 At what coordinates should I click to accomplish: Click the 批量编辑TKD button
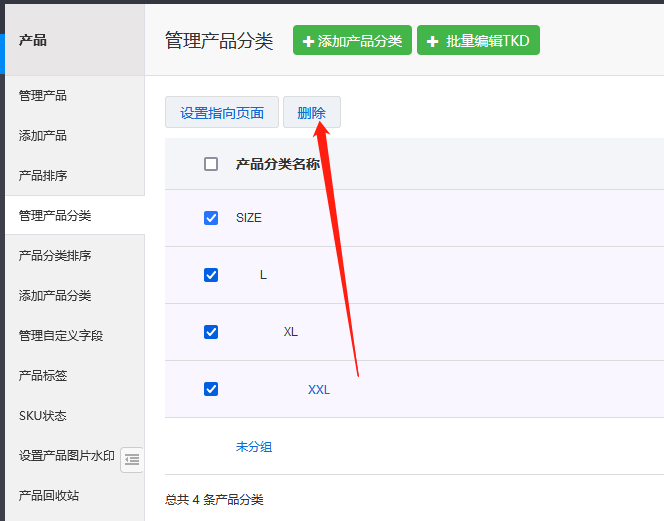pos(478,41)
